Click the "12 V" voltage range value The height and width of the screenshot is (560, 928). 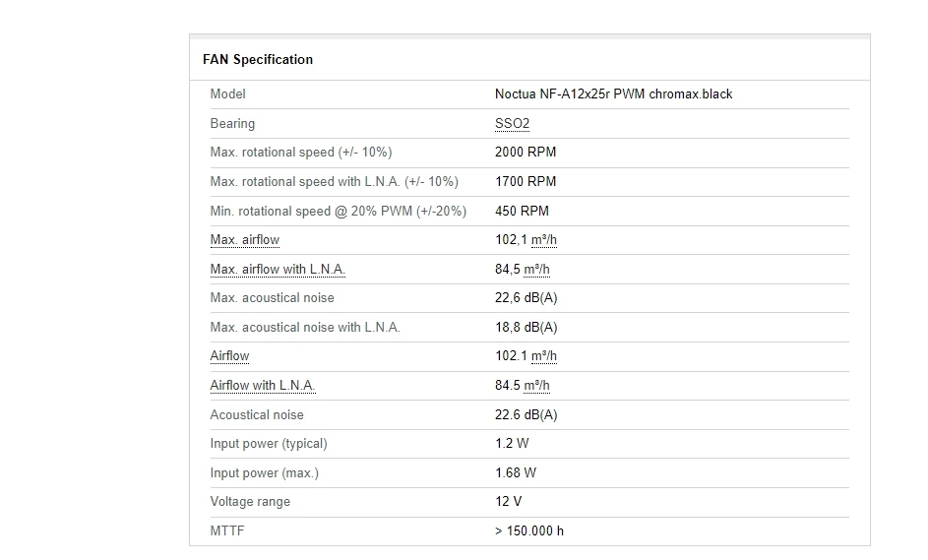[509, 502]
